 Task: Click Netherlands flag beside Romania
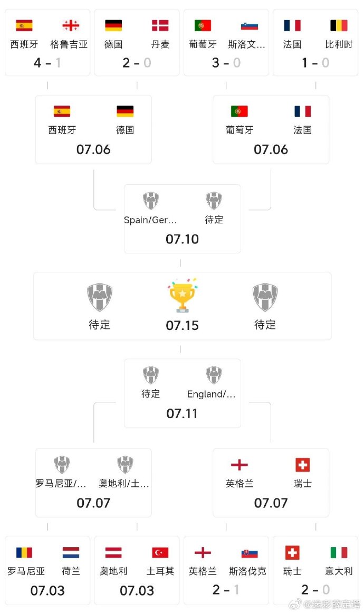click(x=71, y=552)
